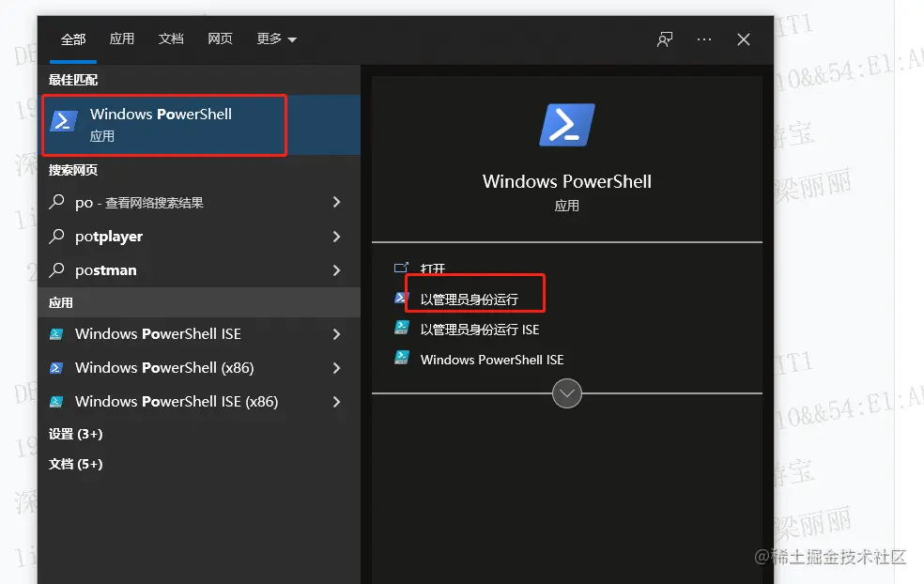The height and width of the screenshot is (584, 924).
Task: Switch to the 文档 tab
Action: pos(171,38)
